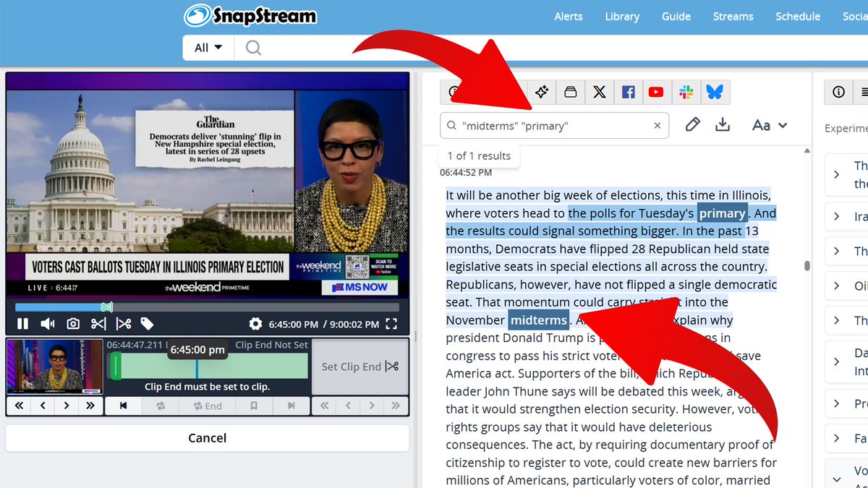
Task: Open the edit transcript pencil tool
Action: pyautogui.click(x=692, y=124)
